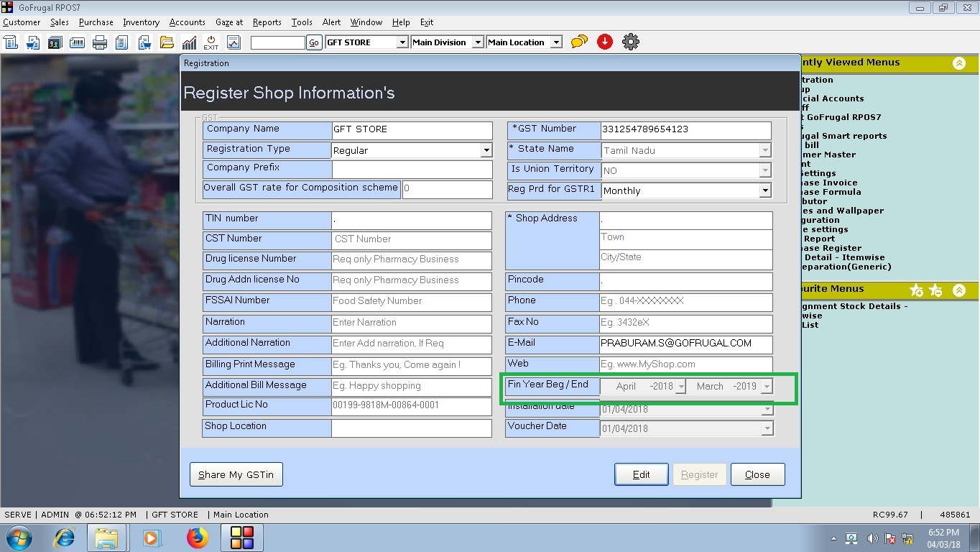980x552 pixels.
Task: Click the Close button in Registration dialog
Action: pyautogui.click(x=757, y=474)
